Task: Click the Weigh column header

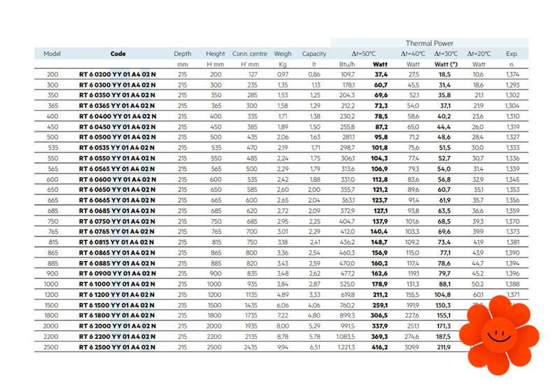Action: point(283,54)
